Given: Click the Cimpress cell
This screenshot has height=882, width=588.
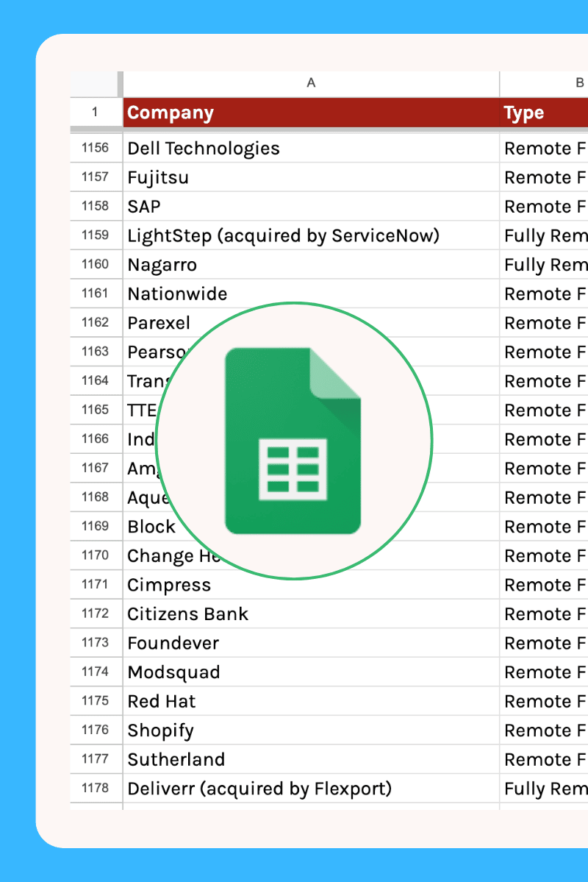Looking at the screenshot, I should 311,584.
